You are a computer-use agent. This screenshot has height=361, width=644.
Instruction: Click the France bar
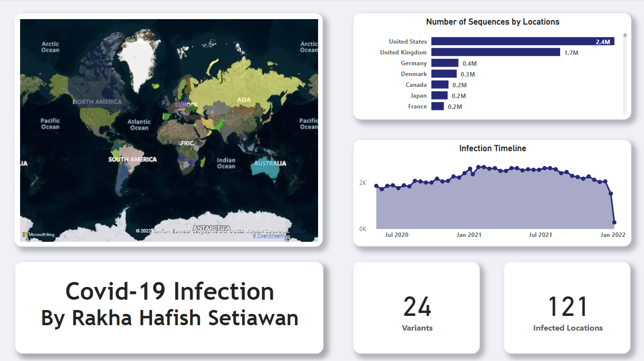click(437, 106)
